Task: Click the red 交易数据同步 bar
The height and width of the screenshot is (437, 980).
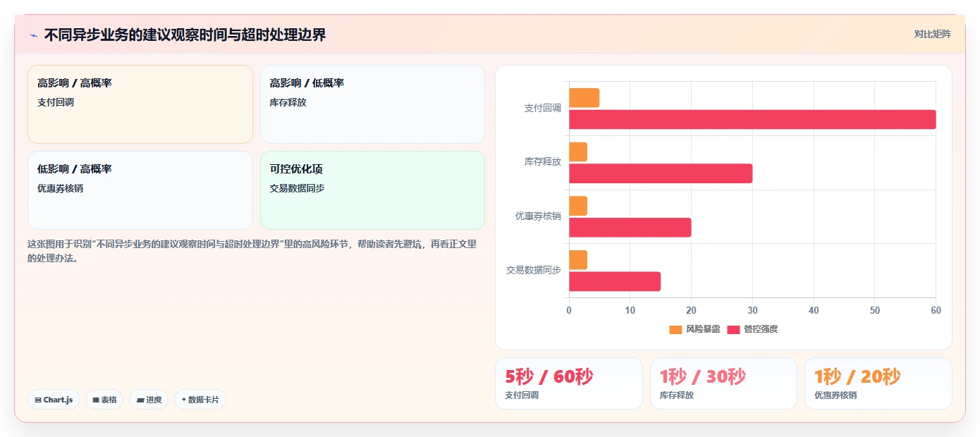Action: 615,281
